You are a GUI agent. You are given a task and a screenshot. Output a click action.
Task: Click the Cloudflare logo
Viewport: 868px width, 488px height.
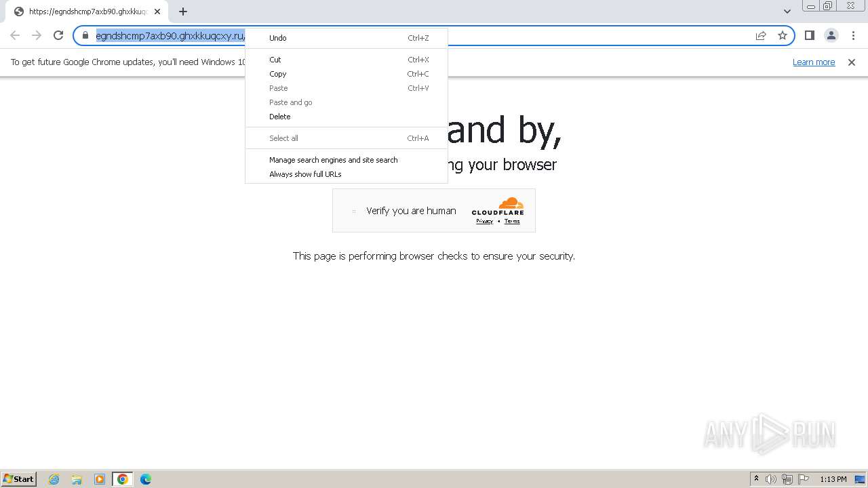point(498,206)
